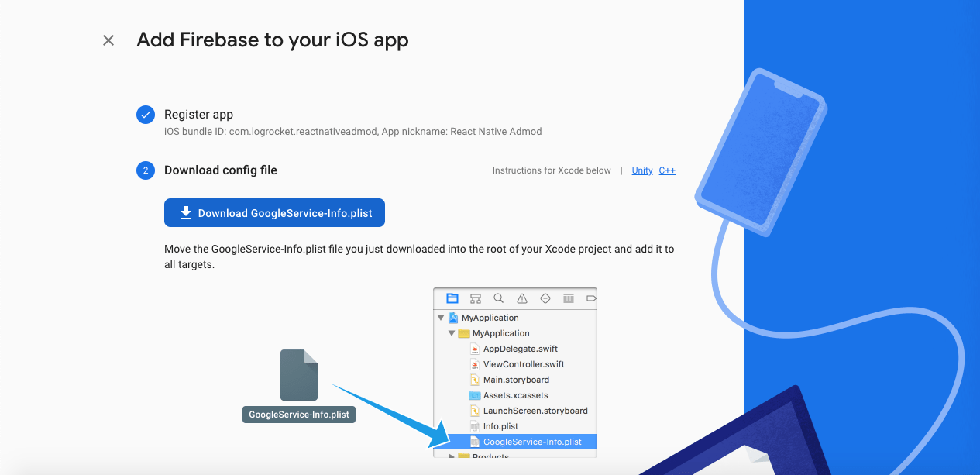Screen dimensions: 980x475
Task: Click Download GoogleService-Info.plist button
Action: pos(274,212)
